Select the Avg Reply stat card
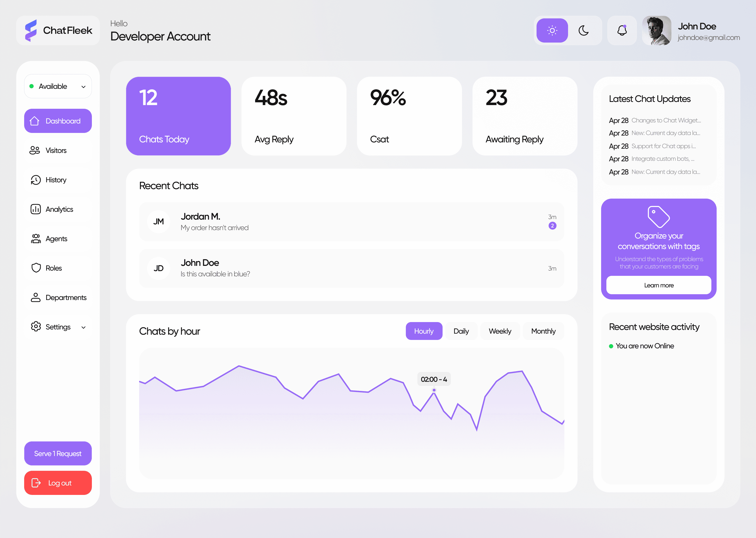The width and height of the screenshot is (756, 538). tap(294, 116)
